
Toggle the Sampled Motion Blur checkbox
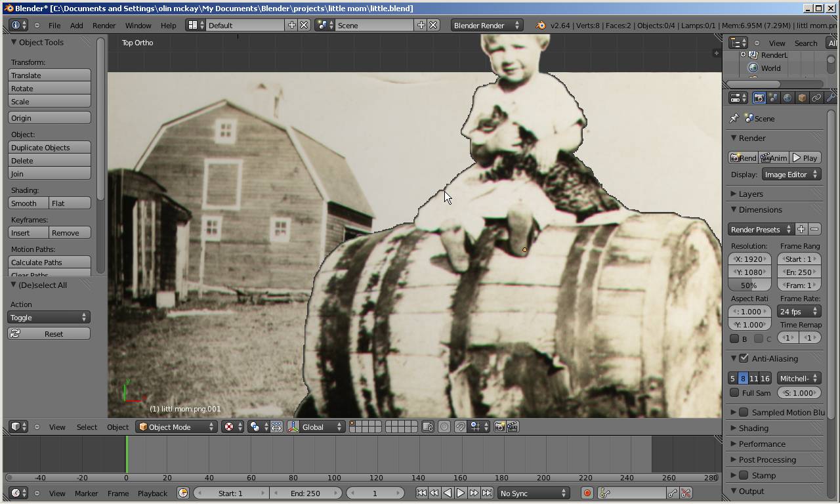click(x=744, y=412)
